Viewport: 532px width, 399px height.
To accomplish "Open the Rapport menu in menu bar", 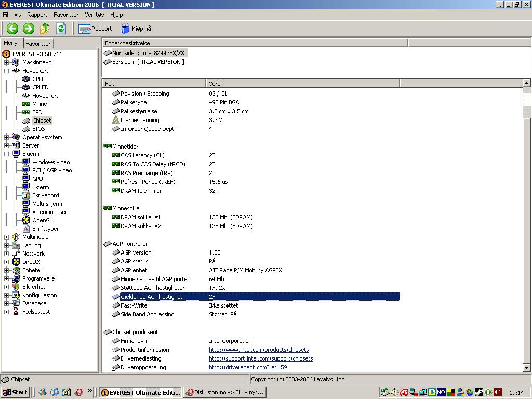I will [37, 15].
